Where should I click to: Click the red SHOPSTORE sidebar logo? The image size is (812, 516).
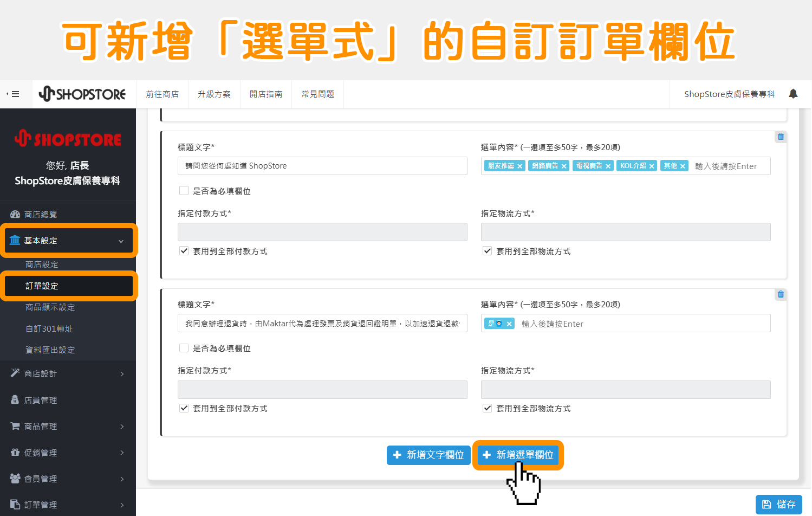68,139
